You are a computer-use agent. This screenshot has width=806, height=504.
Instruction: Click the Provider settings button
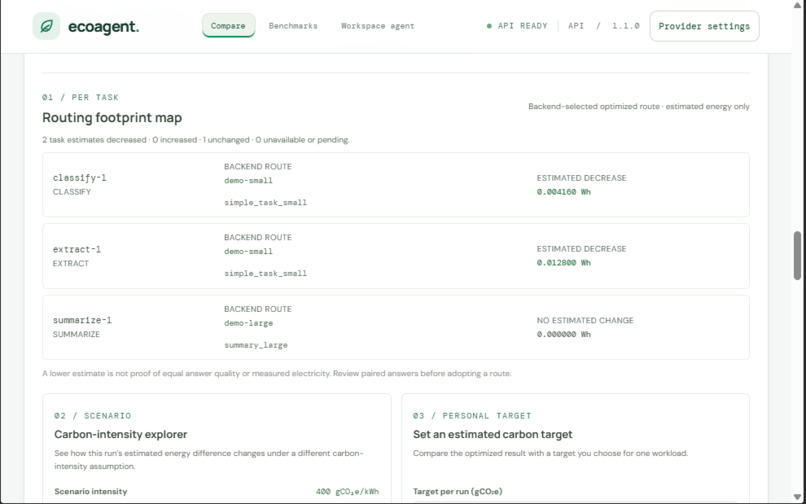click(704, 26)
